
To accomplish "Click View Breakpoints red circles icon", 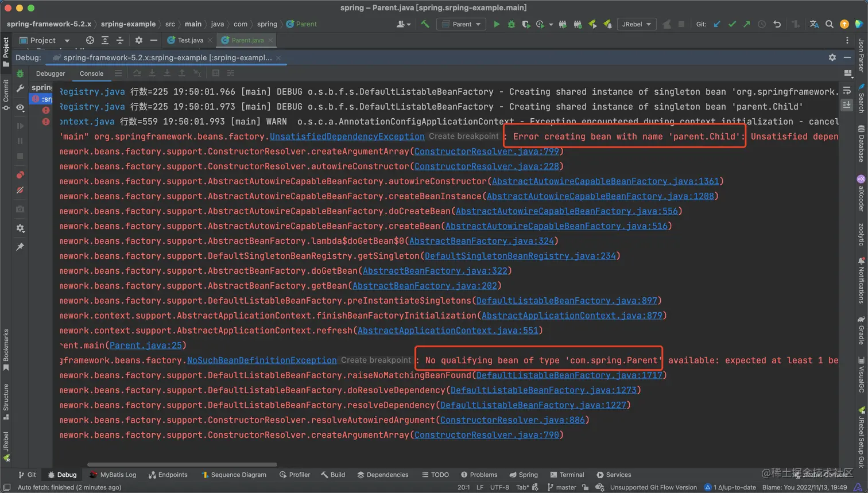I will (x=20, y=175).
